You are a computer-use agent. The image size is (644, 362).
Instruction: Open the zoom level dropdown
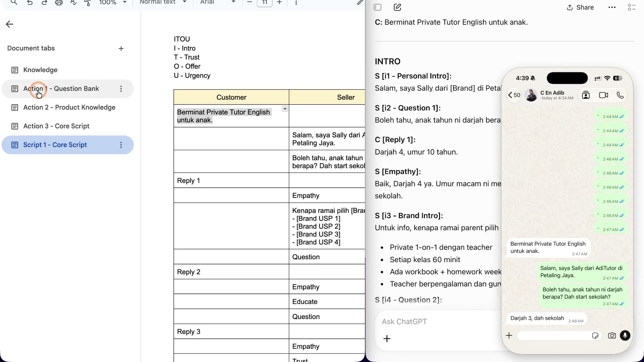click(113, 3)
